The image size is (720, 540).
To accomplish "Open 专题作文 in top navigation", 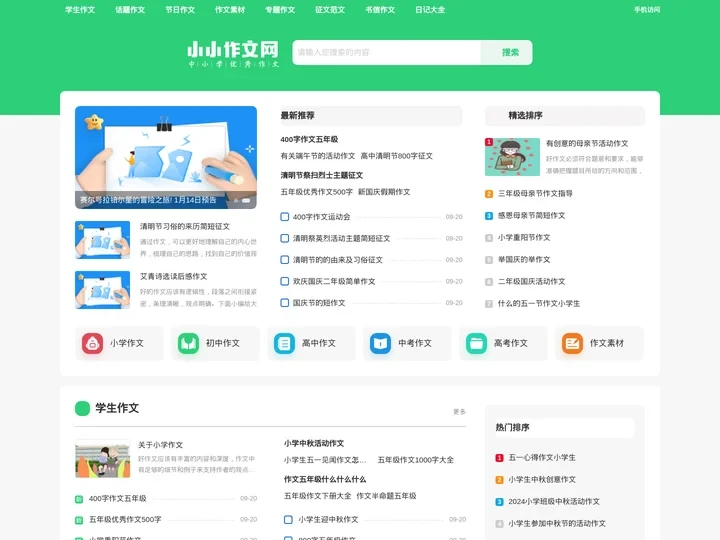I will coord(280,10).
